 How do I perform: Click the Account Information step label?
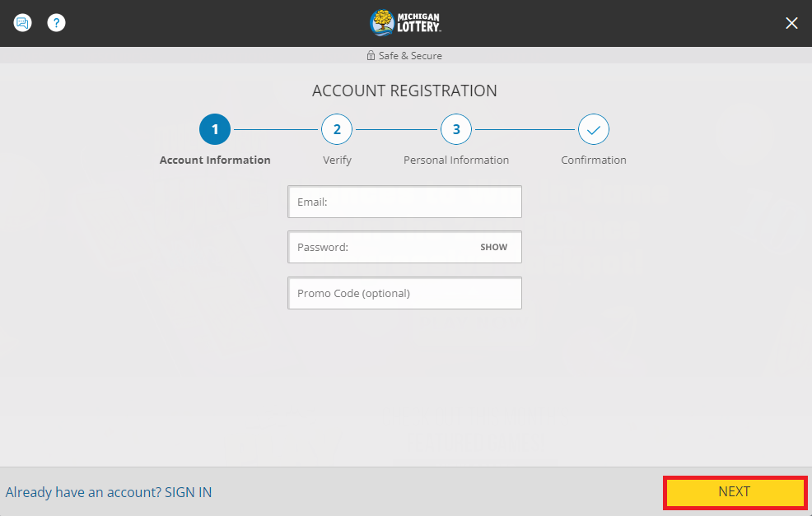pos(214,160)
